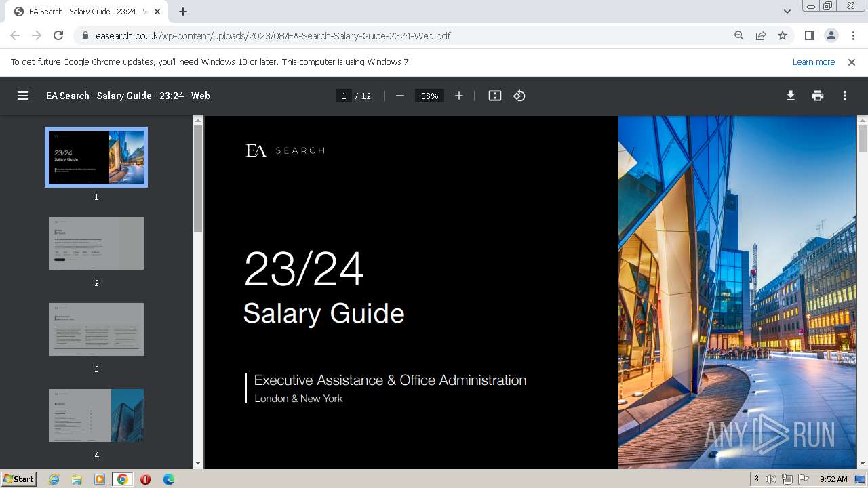Image resolution: width=868 pixels, height=488 pixels.
Task: Open the network status tray icon
Action: point(787,479)
